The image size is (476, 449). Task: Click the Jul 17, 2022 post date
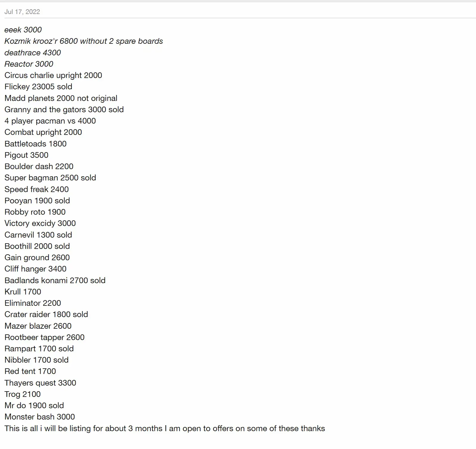point(22,12)
